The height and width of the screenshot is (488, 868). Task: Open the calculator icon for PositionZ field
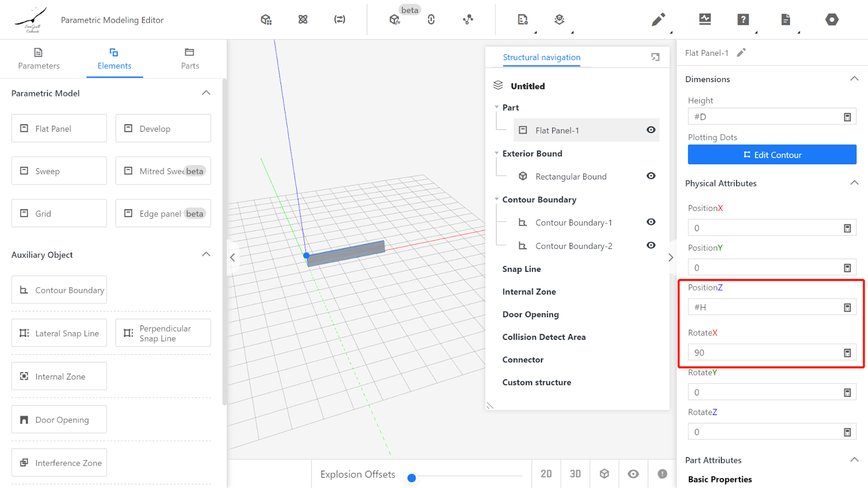click(x=847, y=307)
